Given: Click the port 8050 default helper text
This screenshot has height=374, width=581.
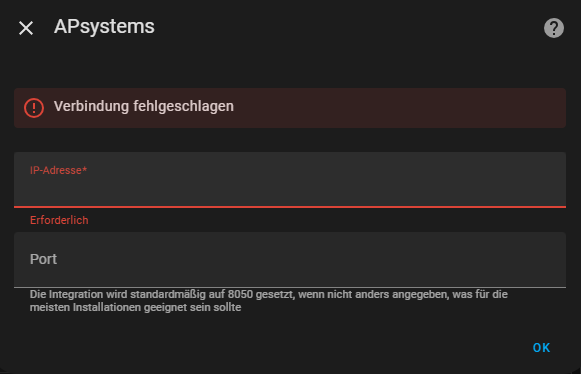Looking at the screenshot, I should coord(269,301).
